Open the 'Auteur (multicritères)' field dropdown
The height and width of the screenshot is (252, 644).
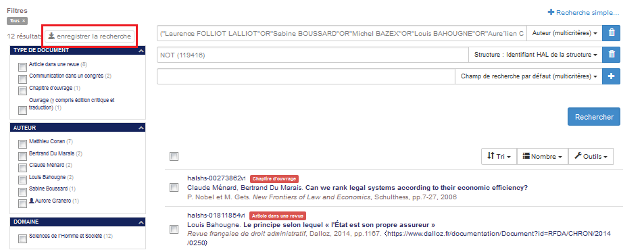click(564, 33)
